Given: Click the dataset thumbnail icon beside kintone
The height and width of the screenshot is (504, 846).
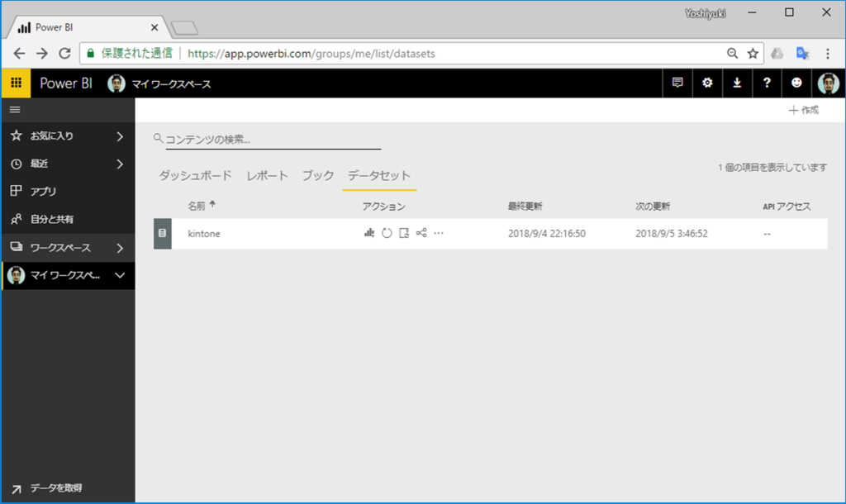Looking at the screenshot, I should pos(162,233).
